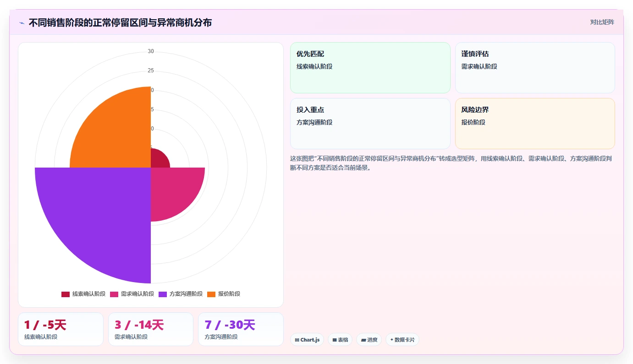Toggle 需求确认阶段 legend color swatch
The width and height of the screenshot is (633, 364).
(114, 294)
